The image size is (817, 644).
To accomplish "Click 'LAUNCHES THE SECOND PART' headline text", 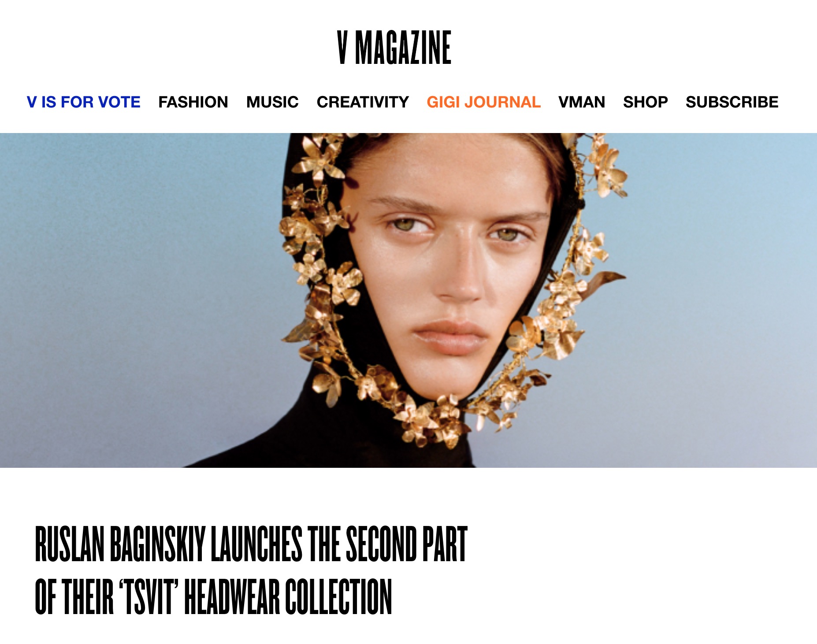I will point(339,544).
